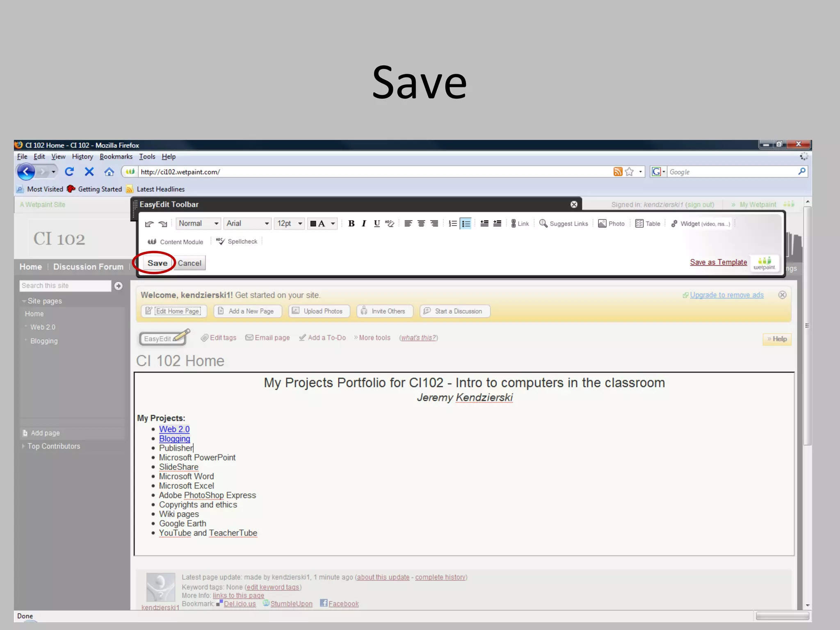Click the Save as Template link
840x630 pixels.
coord(718,262)
